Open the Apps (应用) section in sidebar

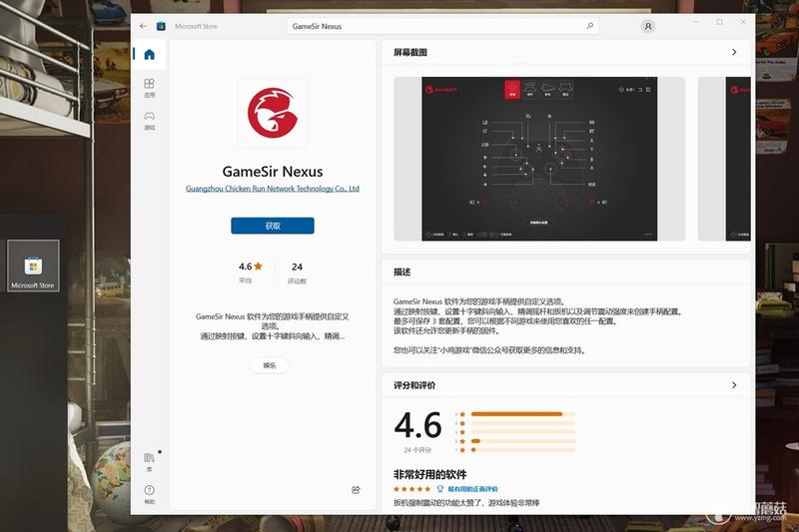(149, 88)
